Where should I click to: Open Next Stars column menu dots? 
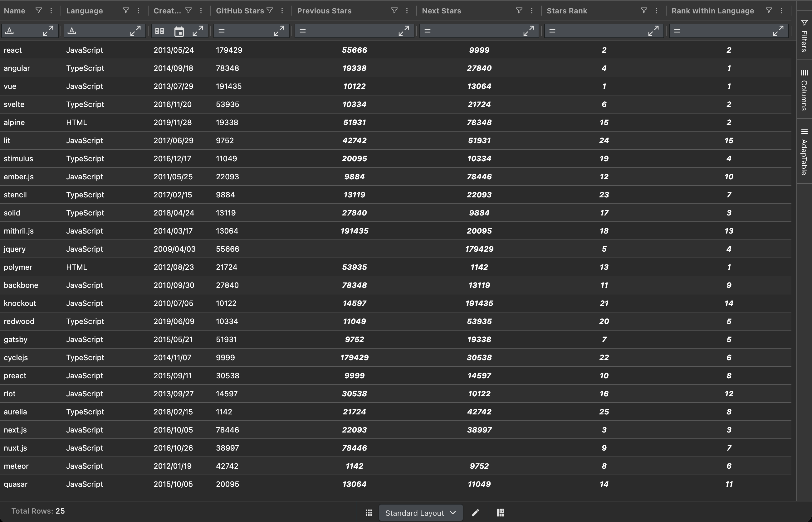(532, 11)
